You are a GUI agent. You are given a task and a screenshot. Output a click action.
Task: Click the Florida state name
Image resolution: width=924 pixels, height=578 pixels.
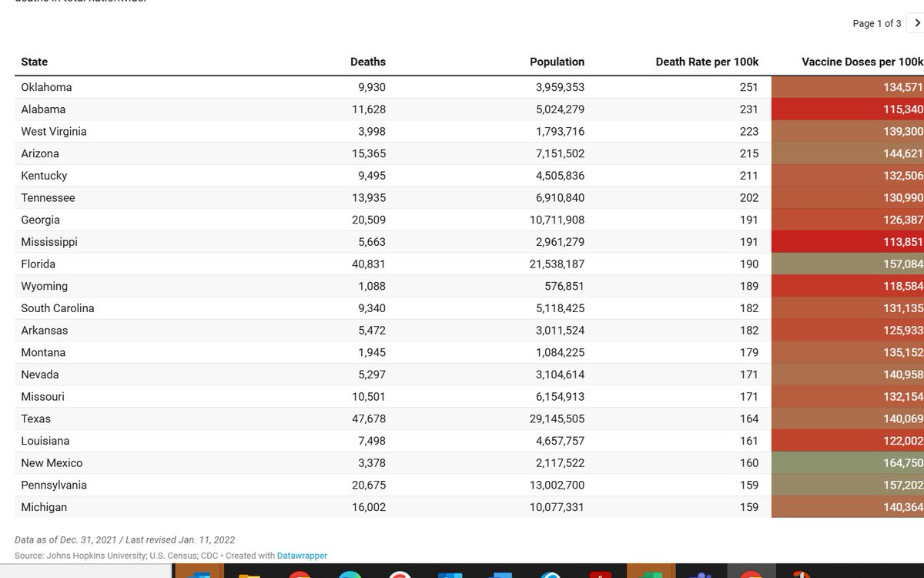38,264
